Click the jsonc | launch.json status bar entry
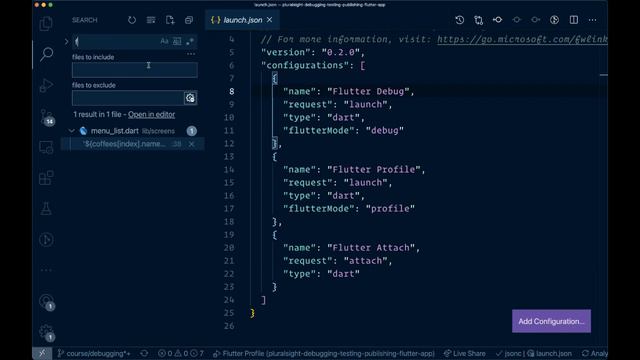640x360 pixels. pyautogui.click(x=533, y=353)
